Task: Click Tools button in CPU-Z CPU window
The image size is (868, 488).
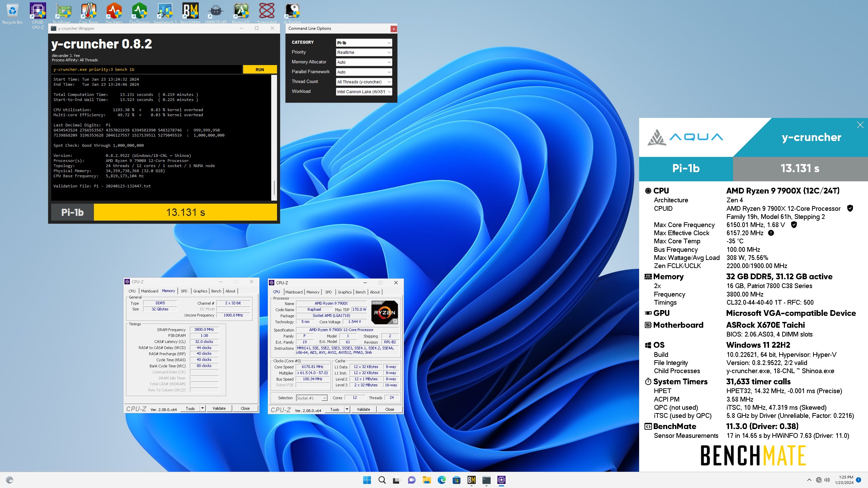Action: (335, 409)
